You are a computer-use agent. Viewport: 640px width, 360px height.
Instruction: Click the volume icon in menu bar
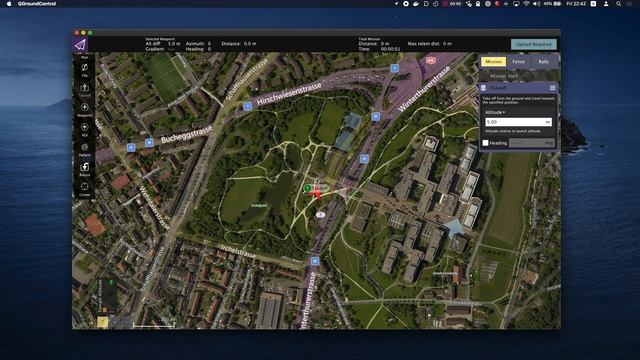click(x=536, y=4)
